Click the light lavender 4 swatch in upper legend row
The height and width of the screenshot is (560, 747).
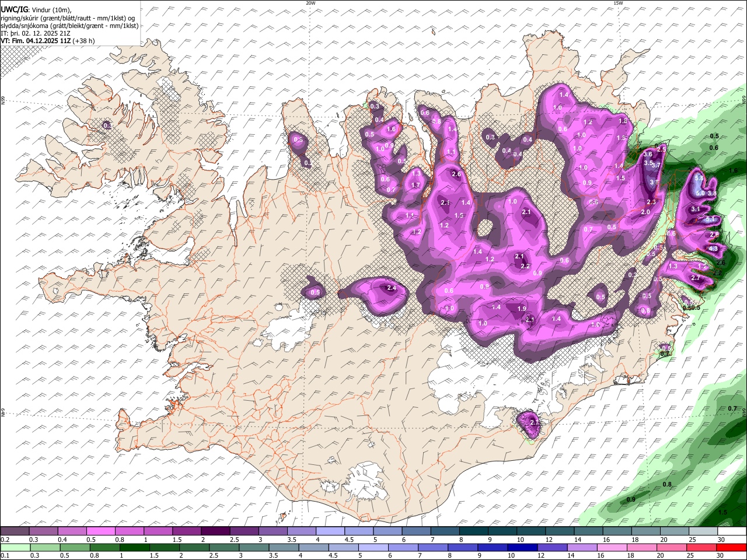coord(330,531)
